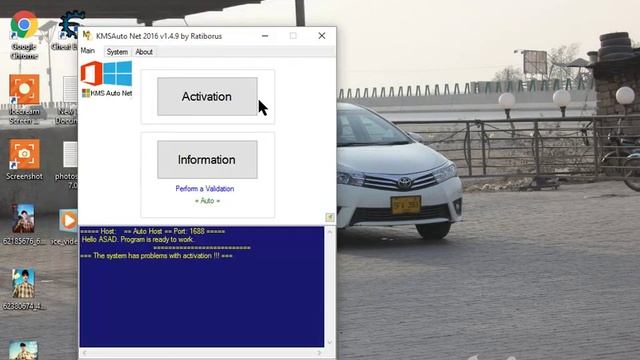Screen dimensions: 640x360
Task: Open the About tab
Action: pyautogui.click(x=144, y=52)
